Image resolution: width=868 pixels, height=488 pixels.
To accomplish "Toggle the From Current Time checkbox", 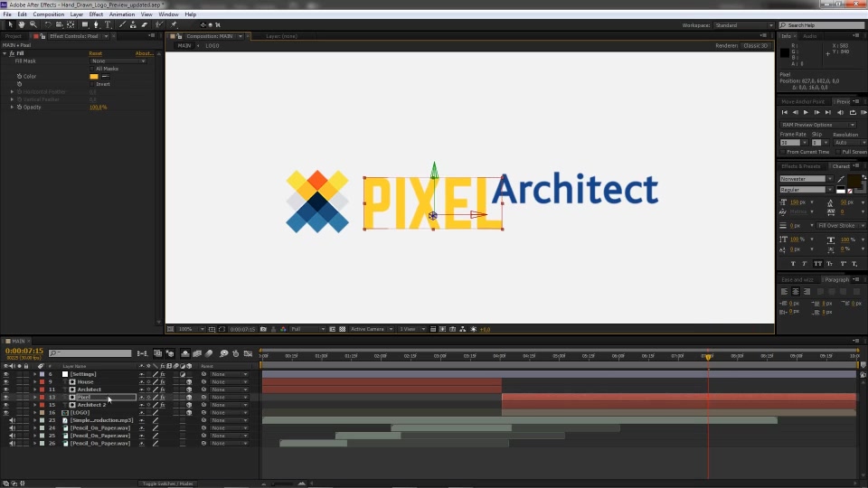I will point(783,152).
